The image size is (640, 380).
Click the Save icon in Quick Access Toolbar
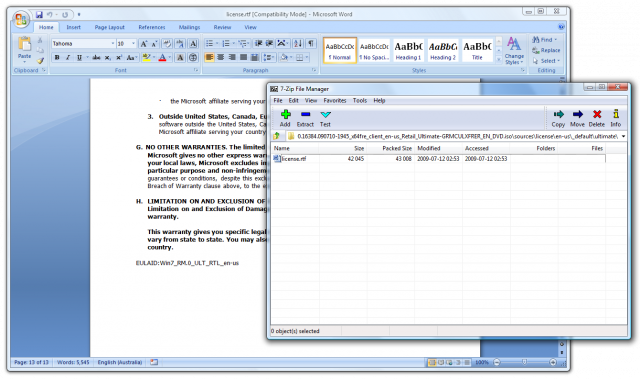(39, 15)
